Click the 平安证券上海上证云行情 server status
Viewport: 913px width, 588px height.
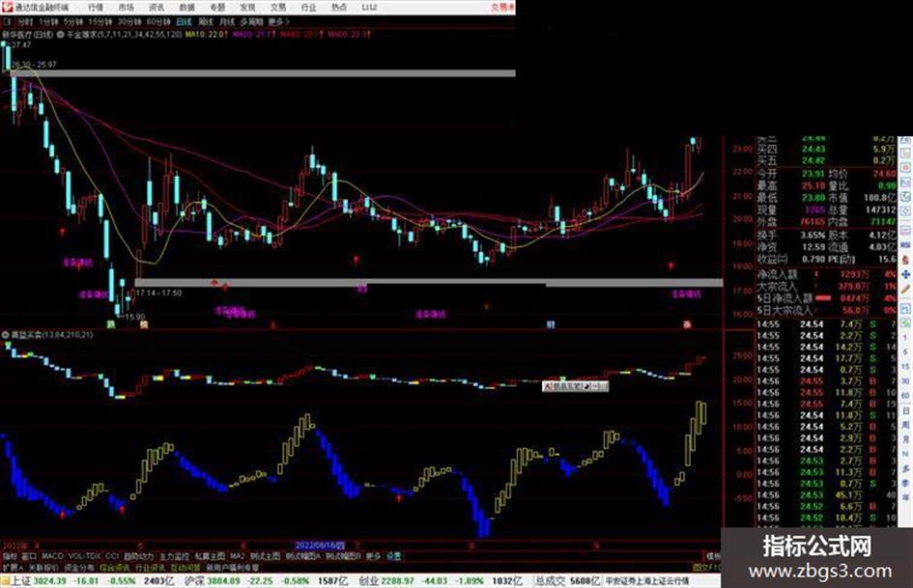646,581
